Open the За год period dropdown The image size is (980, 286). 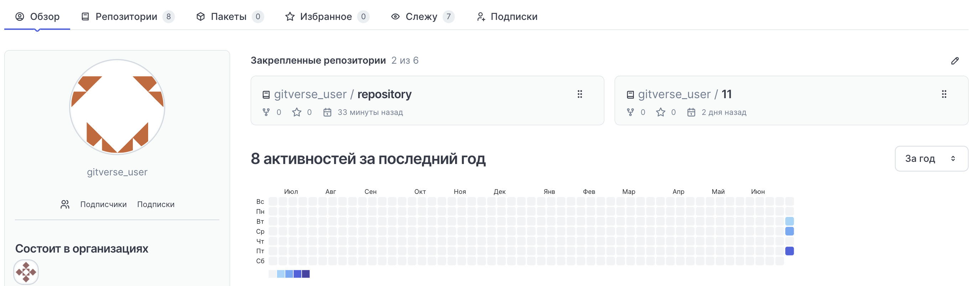[x=931, y=159]
